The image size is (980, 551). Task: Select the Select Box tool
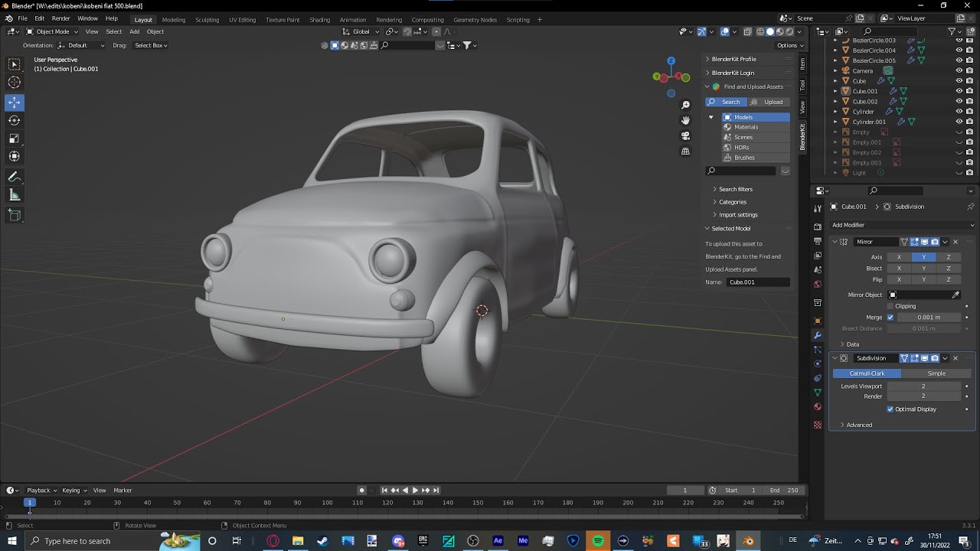click(x=15, y=64)
